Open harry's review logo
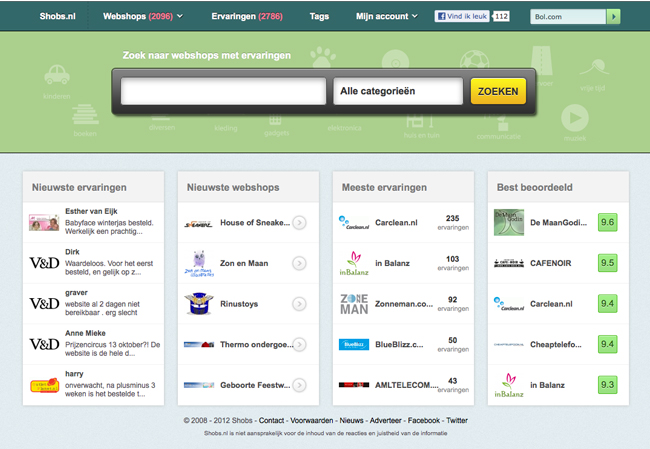 coord(44,385)
